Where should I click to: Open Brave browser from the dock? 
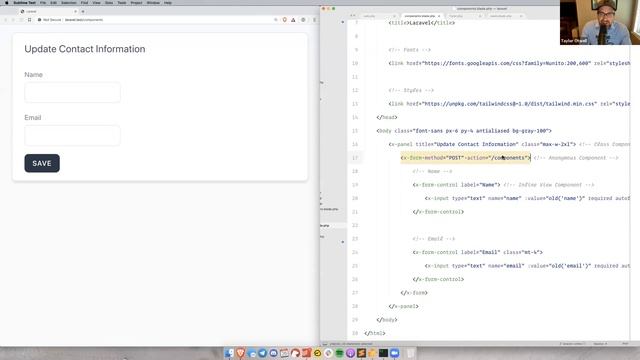240,353
